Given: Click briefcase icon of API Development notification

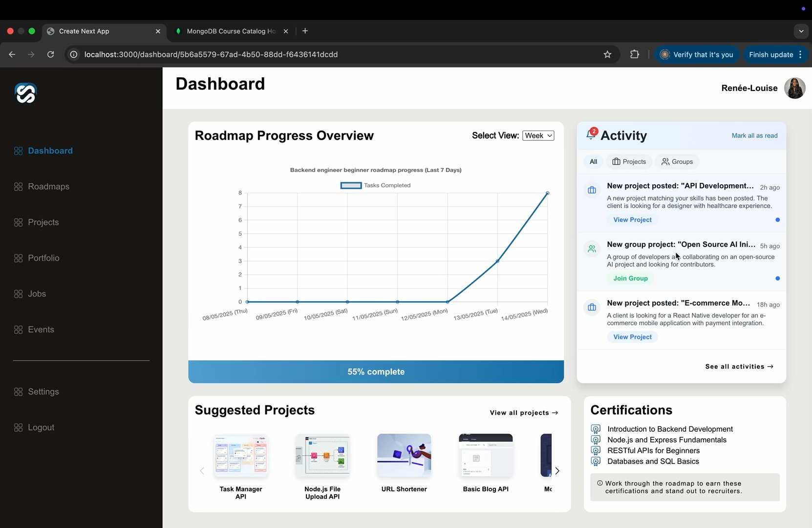Looking at the screenshot, I should (592, 190).
